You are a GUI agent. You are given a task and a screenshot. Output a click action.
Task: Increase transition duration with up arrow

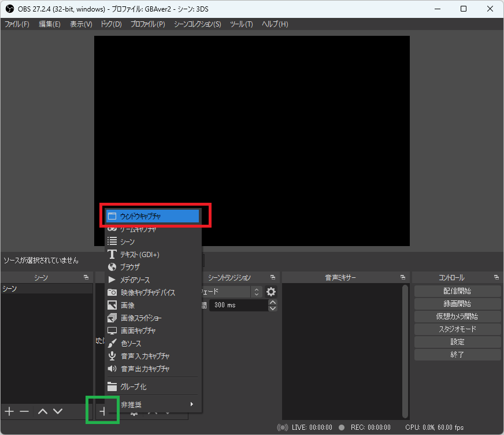pos(273,302)
